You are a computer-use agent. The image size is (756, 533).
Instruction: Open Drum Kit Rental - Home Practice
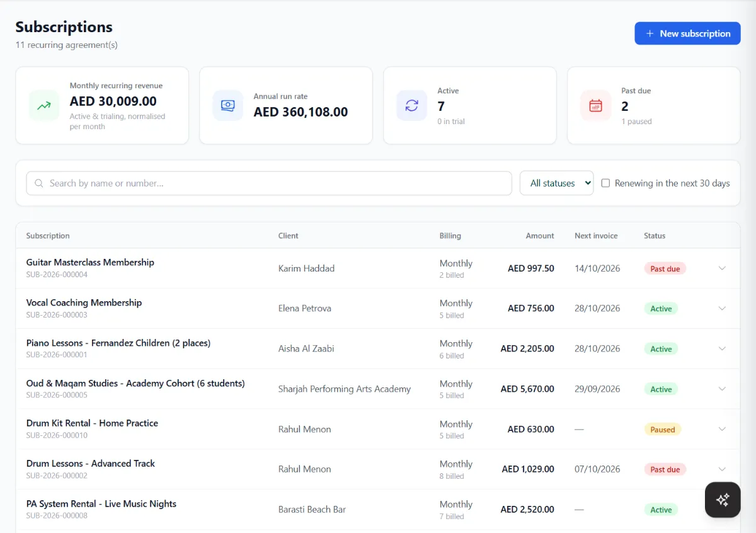click(92, 423)
